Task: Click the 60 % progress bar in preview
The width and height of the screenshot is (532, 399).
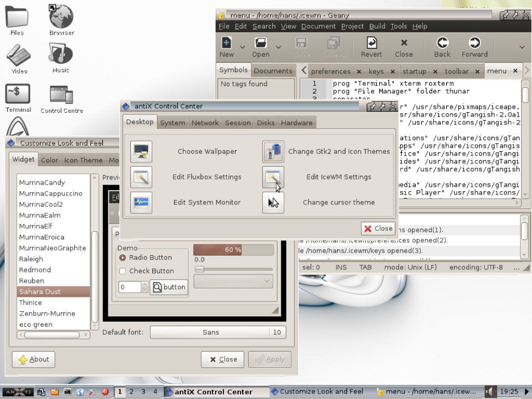Action: (233, 250)
